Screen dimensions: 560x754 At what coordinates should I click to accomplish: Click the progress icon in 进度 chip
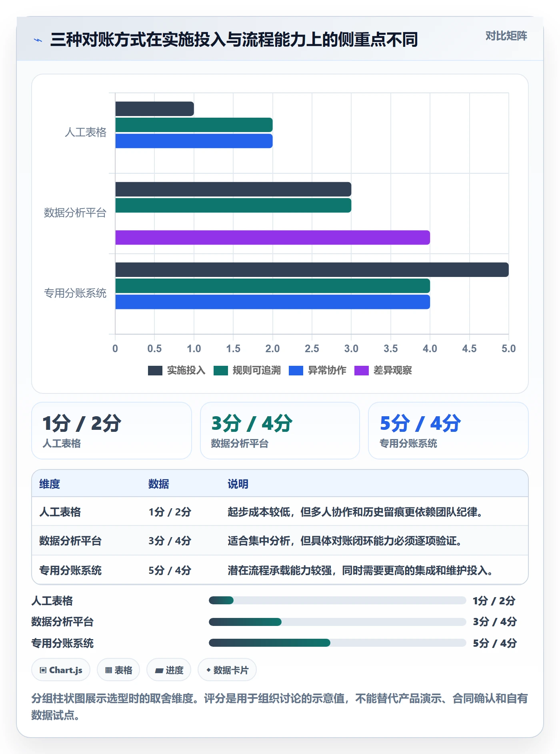point(159,670)
